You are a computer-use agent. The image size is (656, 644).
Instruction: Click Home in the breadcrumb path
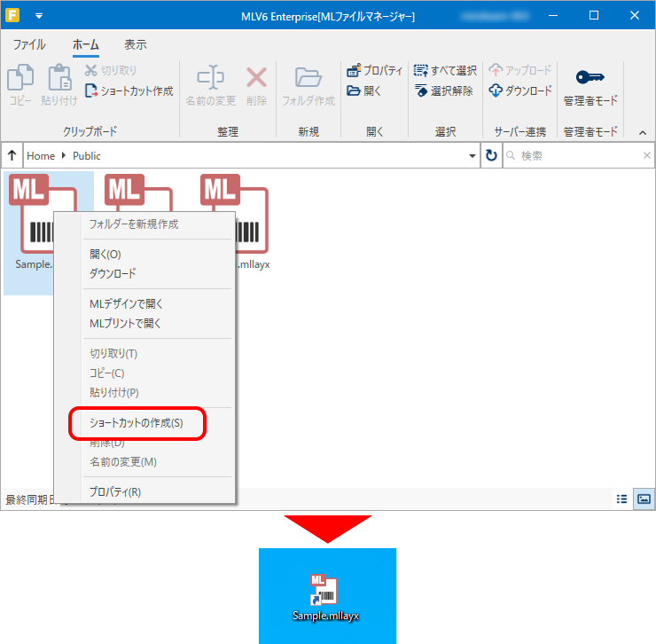[41, 156]
